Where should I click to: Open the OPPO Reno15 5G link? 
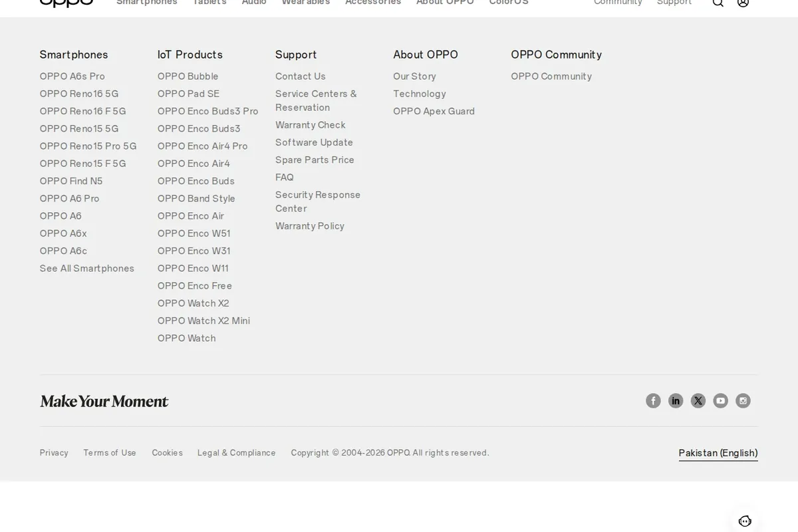click(79, 128)
